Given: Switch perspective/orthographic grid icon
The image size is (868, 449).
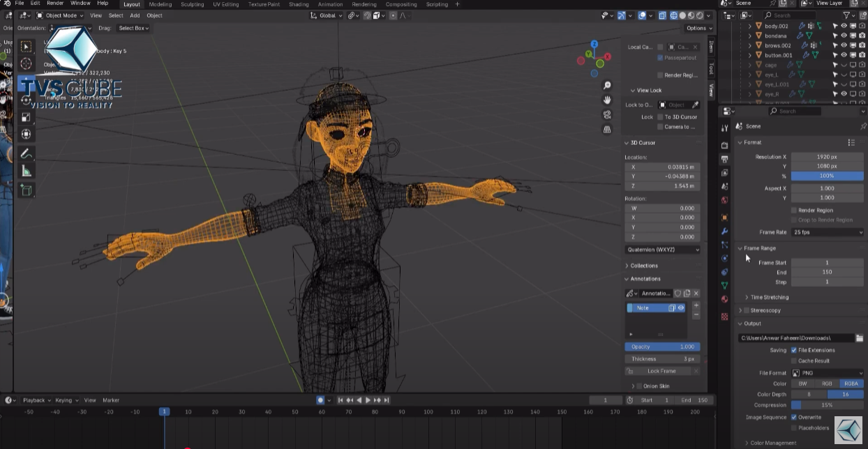Looking at the screenshot, I should tap(607, 129).
